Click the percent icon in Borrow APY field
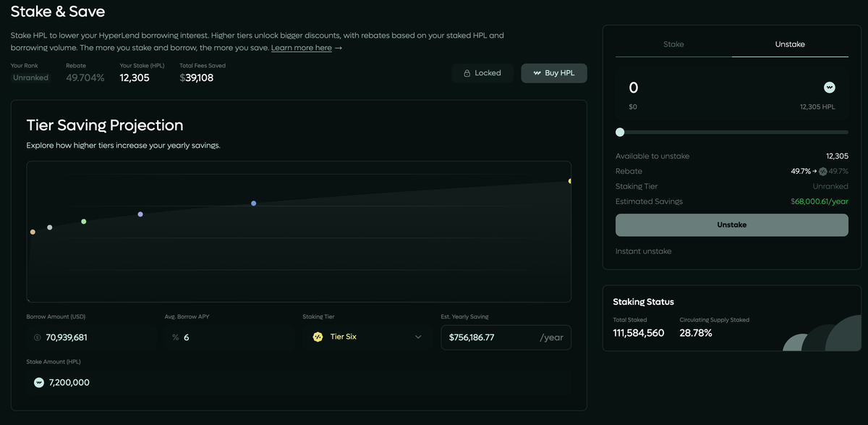This screenshot has width=868, height=425. pos(175,337)
